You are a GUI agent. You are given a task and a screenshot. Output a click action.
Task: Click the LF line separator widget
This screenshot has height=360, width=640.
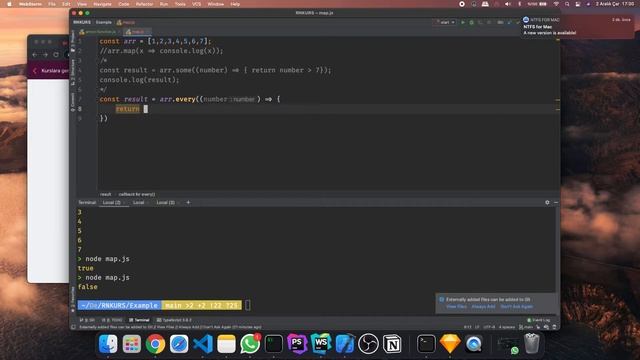click(x=477, y=327)
